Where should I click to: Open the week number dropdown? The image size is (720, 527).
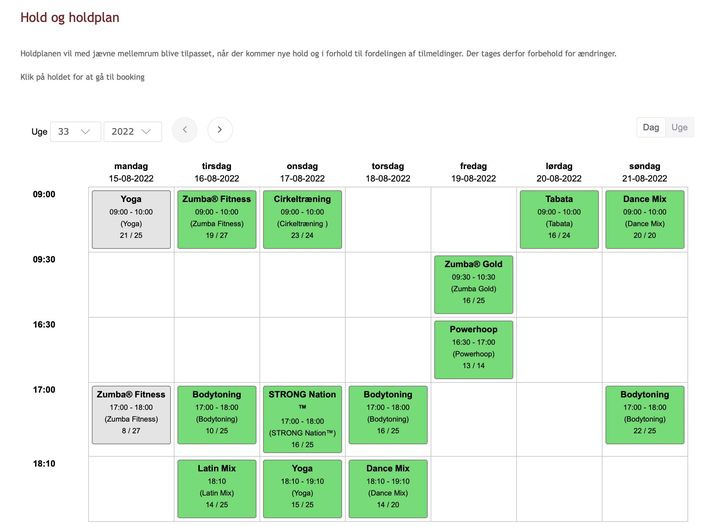pos(75,131)
